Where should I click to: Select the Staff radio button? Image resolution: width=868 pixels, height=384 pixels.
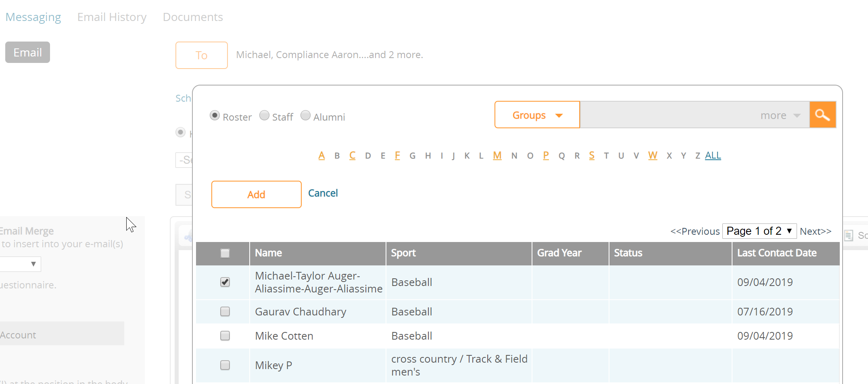(264, 116)
